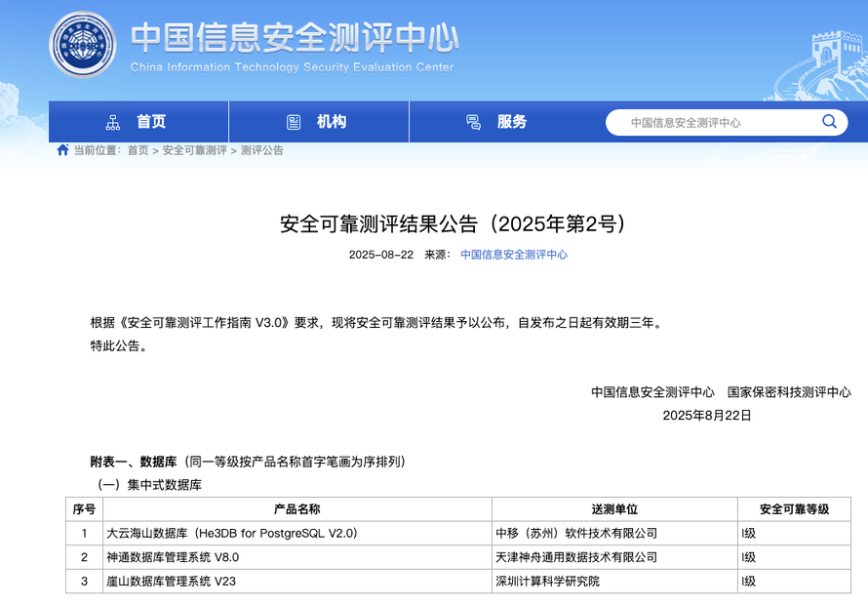Click cell 天津神舟通用数据技术有限公司
Viewport: 868px width, 606px height.
pos(614,557)
